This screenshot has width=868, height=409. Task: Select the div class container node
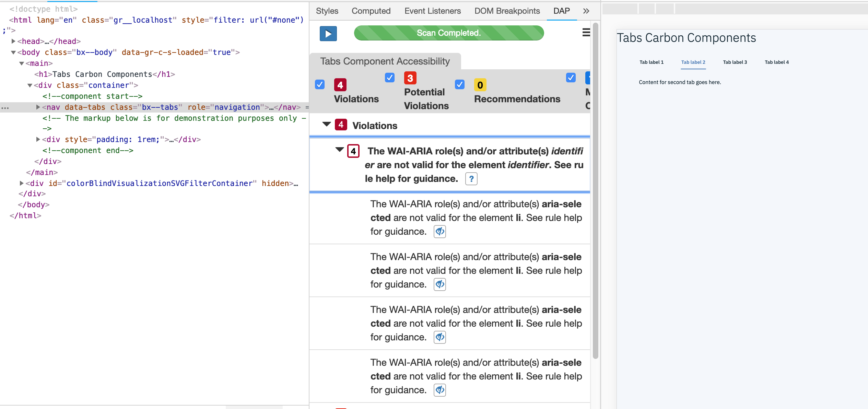[86, 85]
